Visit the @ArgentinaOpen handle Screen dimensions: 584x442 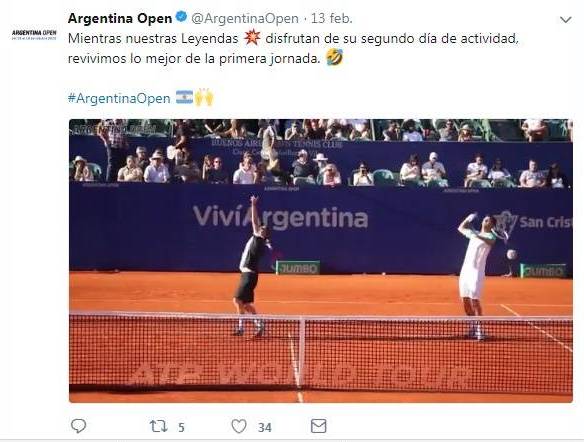[245, 19]
